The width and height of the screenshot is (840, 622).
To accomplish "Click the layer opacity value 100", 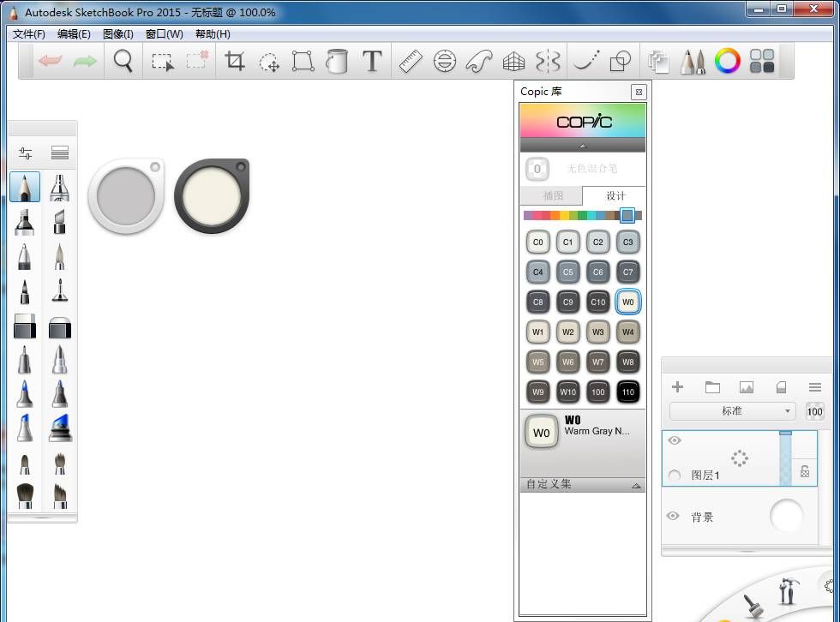I will [x=814, y=411].
